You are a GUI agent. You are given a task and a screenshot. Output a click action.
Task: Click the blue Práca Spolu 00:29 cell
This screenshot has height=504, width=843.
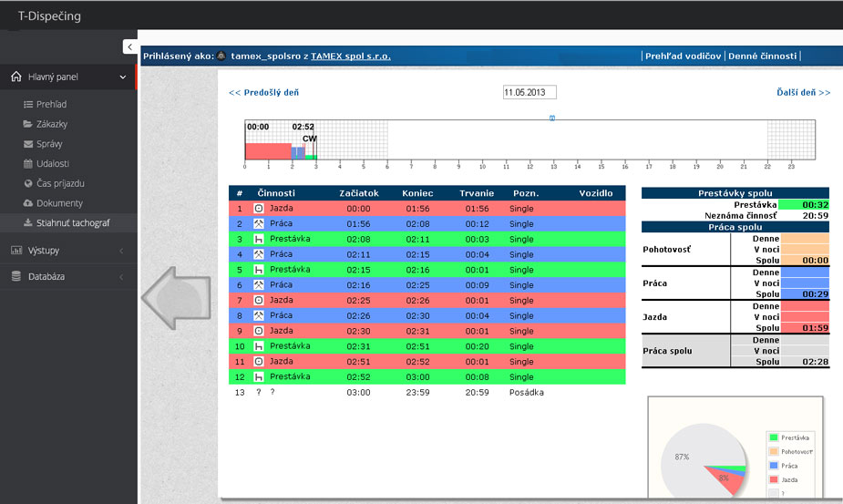[x=805, y=293]
